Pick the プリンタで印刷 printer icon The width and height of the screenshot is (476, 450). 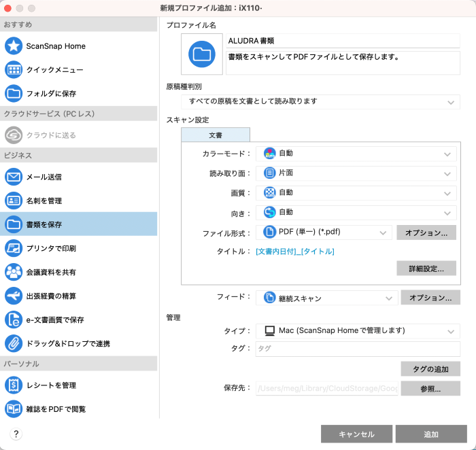point(14,248)
